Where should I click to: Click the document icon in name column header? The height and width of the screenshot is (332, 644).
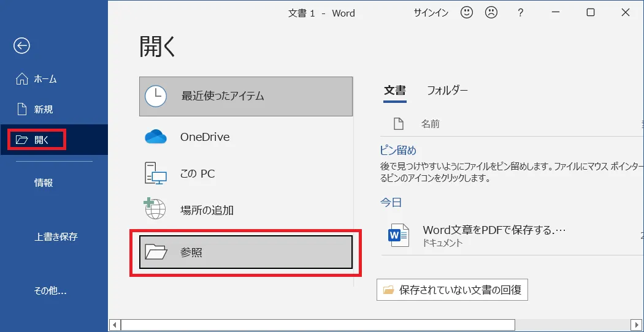[399, 124]
